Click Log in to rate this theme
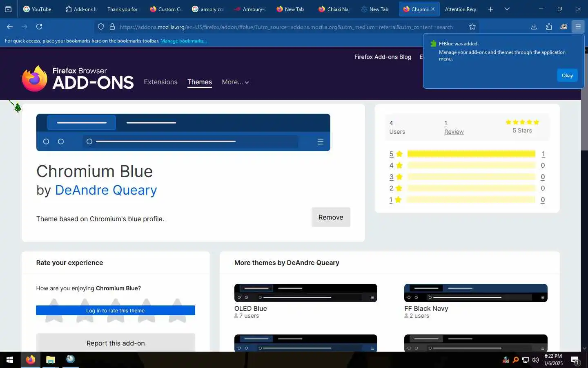Screen dimensions: 588x368 click(x=116, y=310)
